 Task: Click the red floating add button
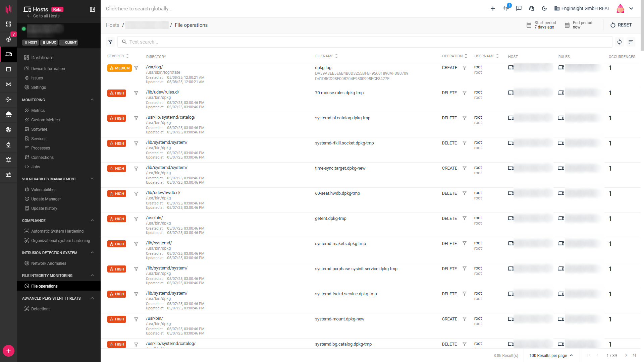click(x=8, y=351)
